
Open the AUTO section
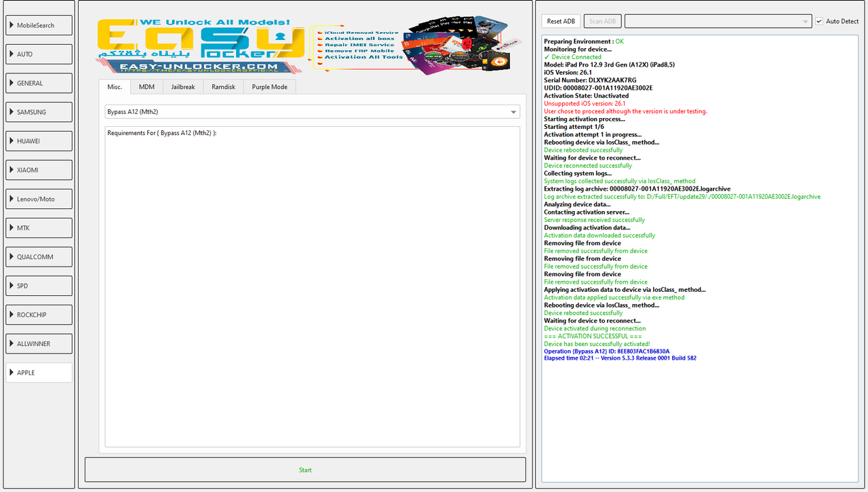39,54
